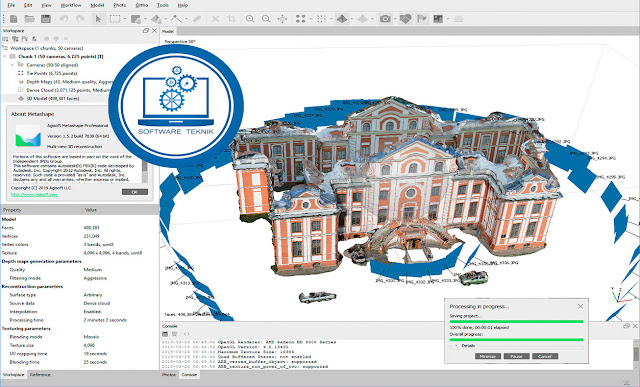Toggle the image overlay icon right of the flag
640x387 pixels.
(438, 19)
